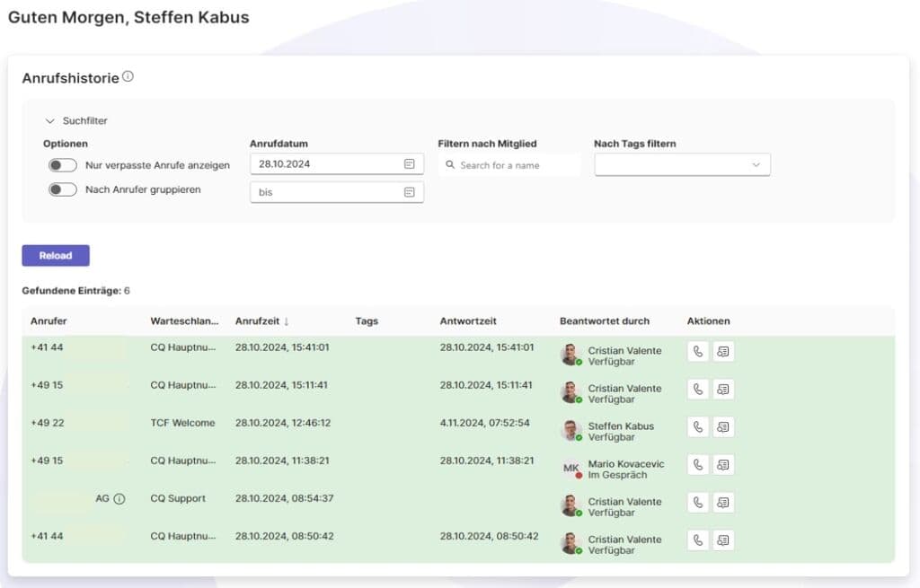Click the Anrufdatum start date field showing 28.10.2024
Screen dimensions: 920x588
click(x=337, y=164)
